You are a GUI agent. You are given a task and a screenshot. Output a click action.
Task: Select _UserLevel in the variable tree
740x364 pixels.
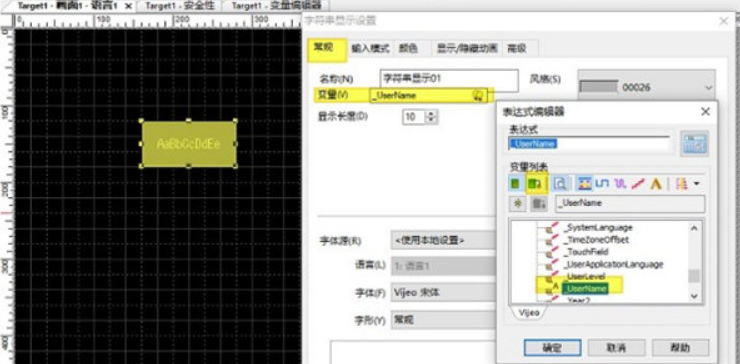[585, 276]
